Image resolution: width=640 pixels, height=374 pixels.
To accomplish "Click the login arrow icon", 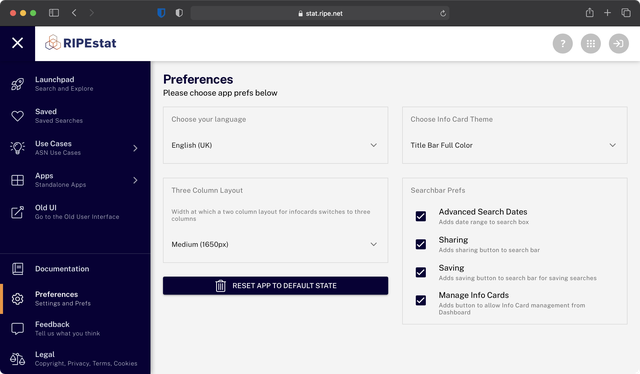I will click(619, 43).
